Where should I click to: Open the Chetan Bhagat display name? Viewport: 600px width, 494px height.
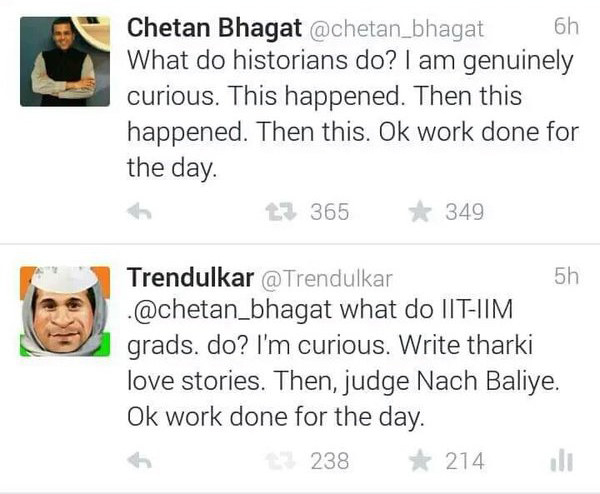coord(214,28)
